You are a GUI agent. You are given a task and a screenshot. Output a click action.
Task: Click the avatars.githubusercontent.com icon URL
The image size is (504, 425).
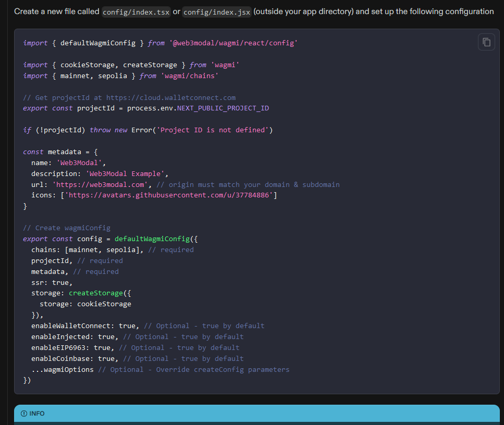coord(169,195)
